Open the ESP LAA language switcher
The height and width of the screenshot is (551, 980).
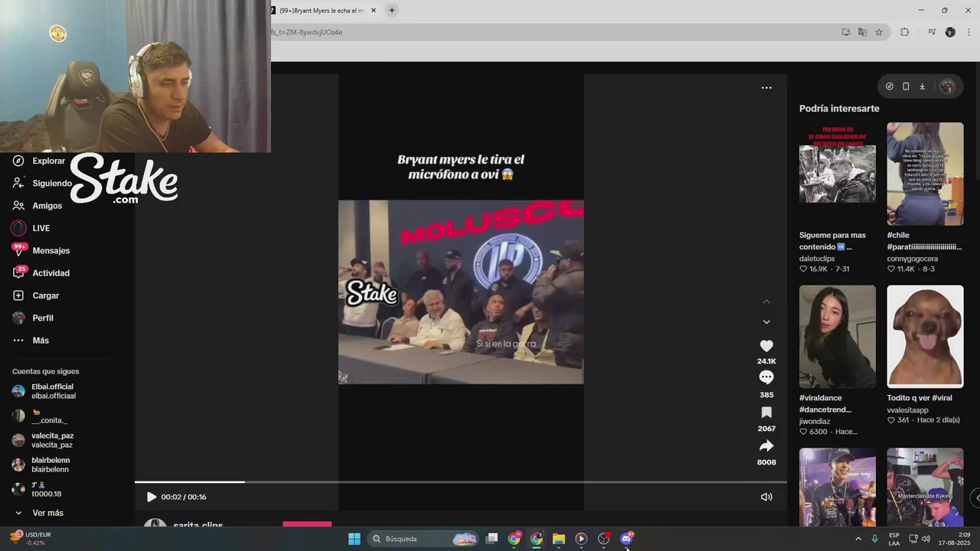click(894, 539)
